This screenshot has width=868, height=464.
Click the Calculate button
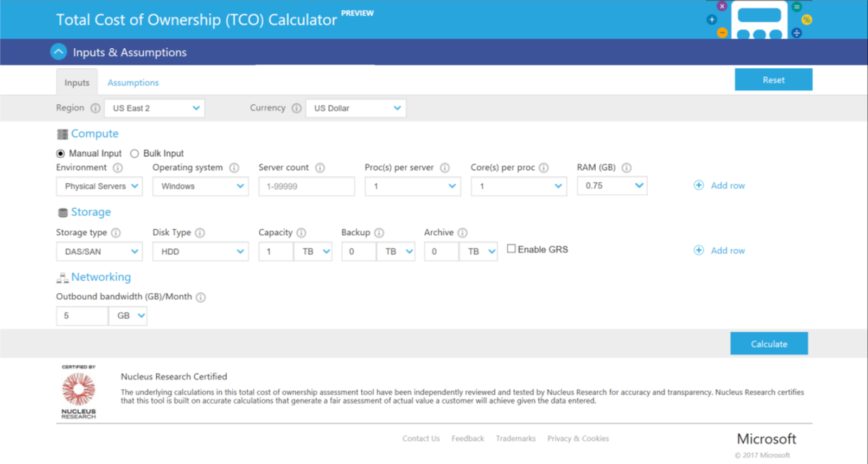tap(769, 344)
